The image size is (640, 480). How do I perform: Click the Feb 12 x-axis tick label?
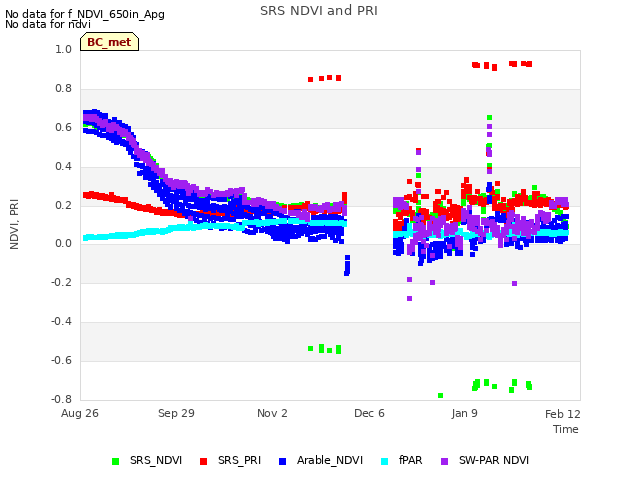click(x=562, y=414)
